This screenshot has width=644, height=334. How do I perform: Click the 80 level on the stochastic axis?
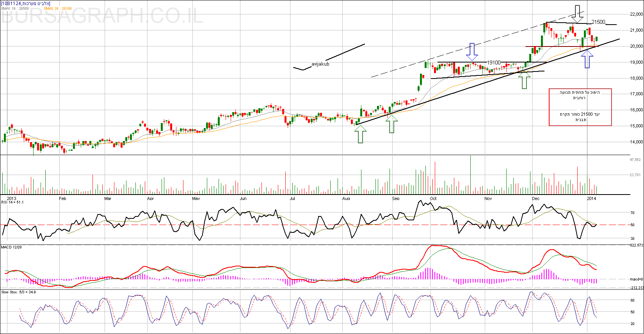[x=633, y=300]
